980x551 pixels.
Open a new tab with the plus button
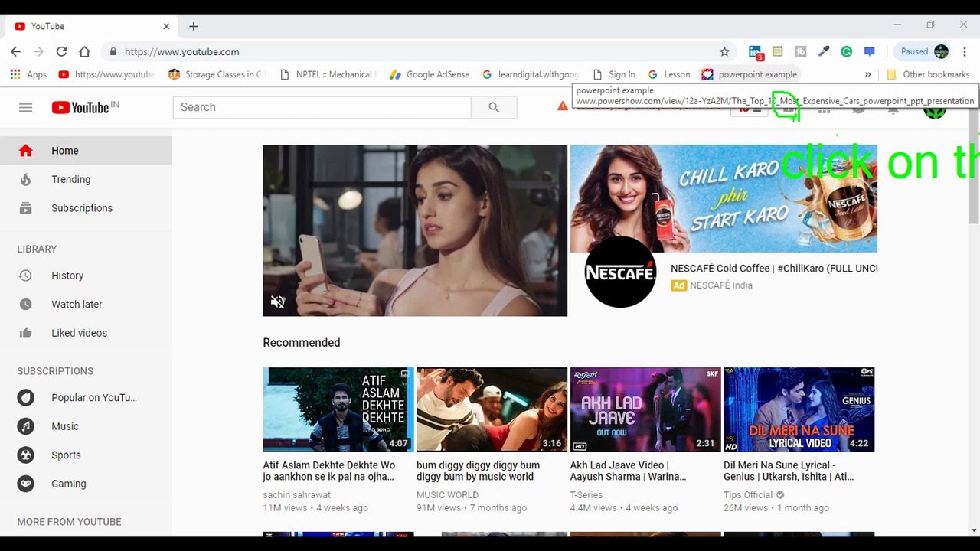194,26
